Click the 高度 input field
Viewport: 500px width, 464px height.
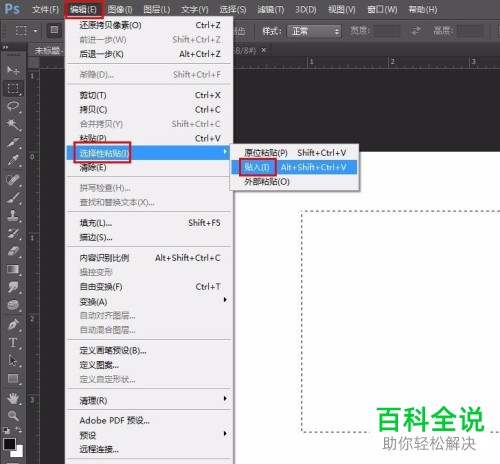(470, 31)
